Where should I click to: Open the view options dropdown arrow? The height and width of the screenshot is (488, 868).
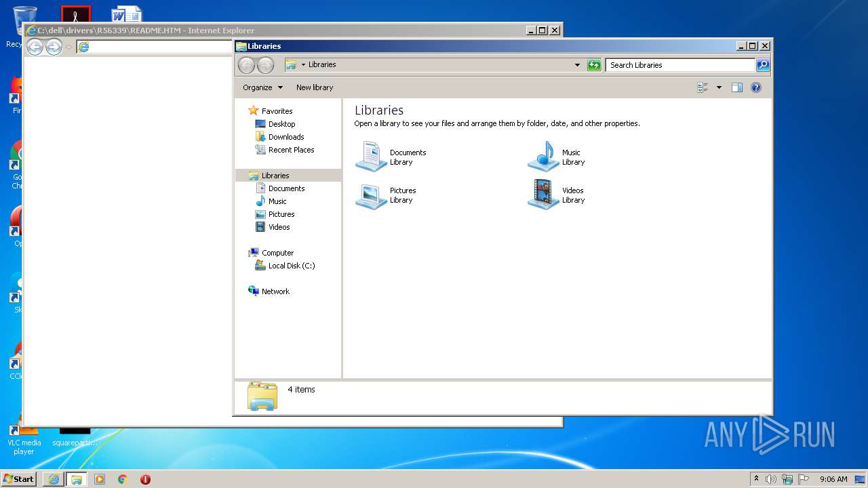[719, 87]
